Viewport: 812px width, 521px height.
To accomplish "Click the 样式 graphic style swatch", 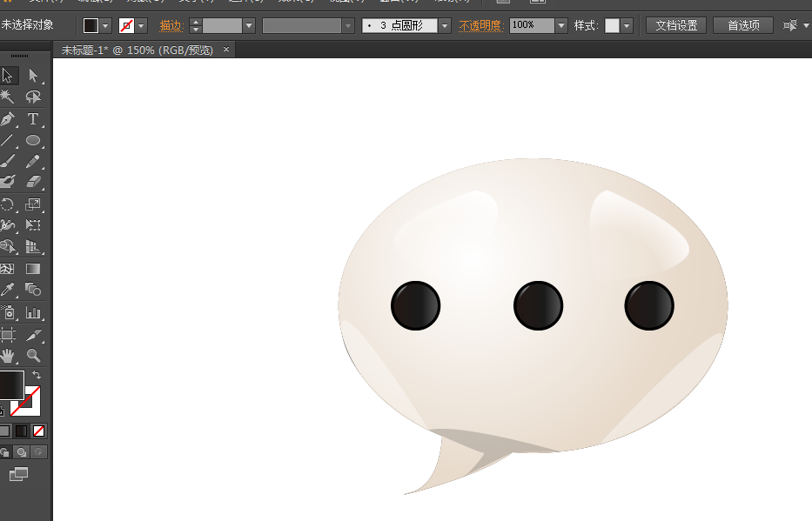I will pos(612,25).
